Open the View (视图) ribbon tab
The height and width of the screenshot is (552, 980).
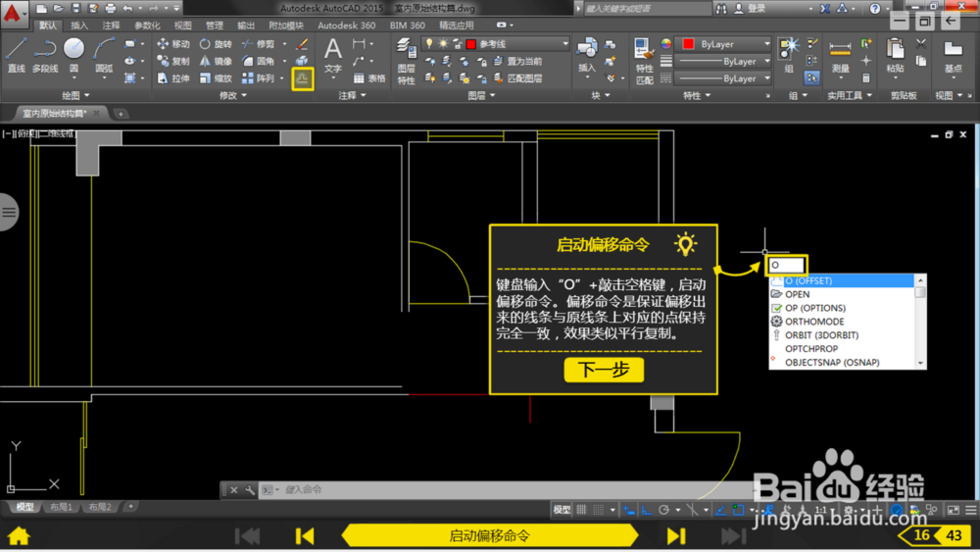pos(182,25)
